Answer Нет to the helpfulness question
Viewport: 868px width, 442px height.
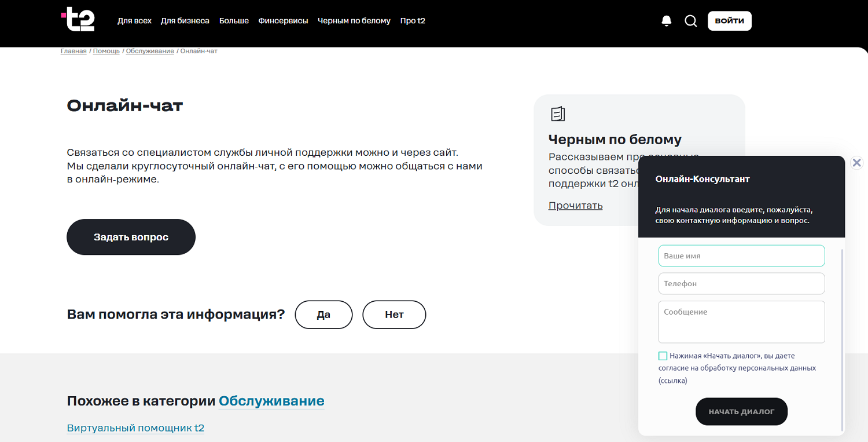coord(394,315)
